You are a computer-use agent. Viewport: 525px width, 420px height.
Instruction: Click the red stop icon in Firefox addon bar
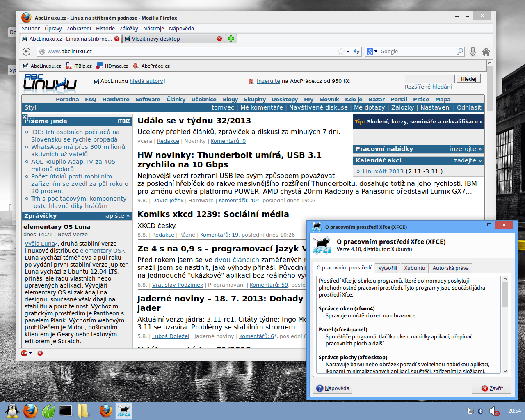(40, 353)
